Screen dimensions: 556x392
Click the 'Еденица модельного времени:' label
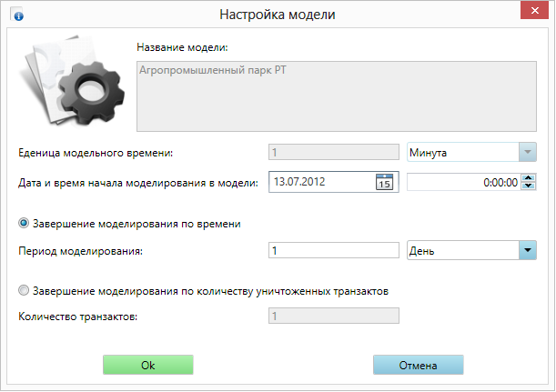coord(96,153)
